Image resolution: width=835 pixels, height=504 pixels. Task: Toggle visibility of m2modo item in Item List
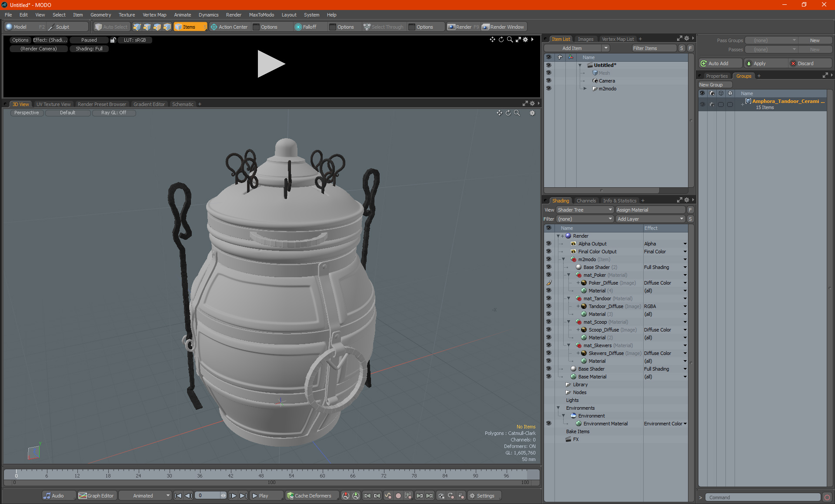tap(548, 89)
